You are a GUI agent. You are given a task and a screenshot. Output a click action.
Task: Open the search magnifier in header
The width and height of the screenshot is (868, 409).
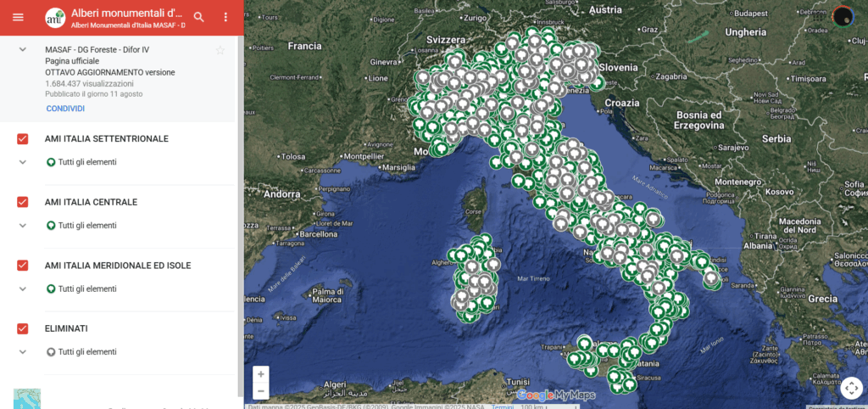198,17
